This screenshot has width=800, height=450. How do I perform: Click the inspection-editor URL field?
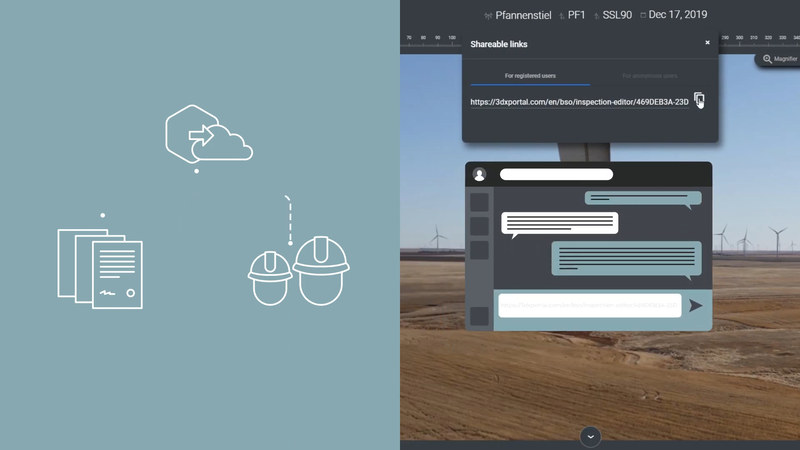coord(580,101)
